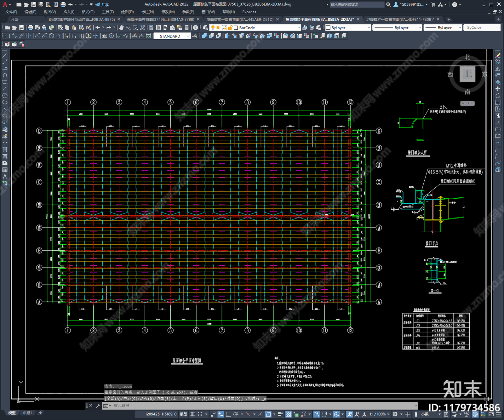The width and height of the screenshot is (504, 420).
Task: Click the New drawing icon in Standard toolbar
Action: tap(7, 28)
